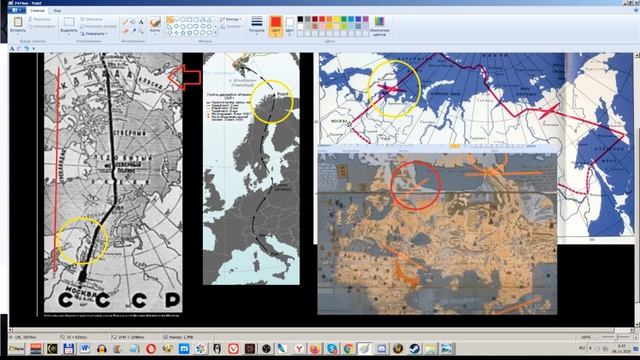Open Edit colors (Изменение цветов)
Screen dimensions: 640x360
379,25
